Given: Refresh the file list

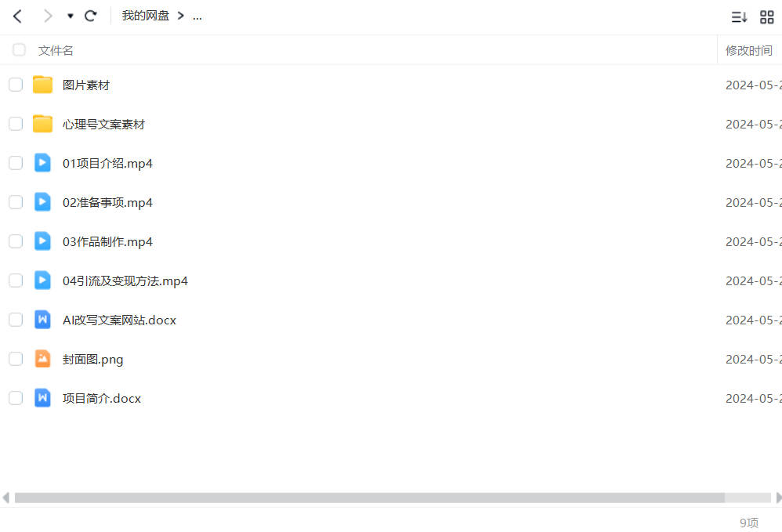Looking at the screenshot, I should [x=90, y=16].
